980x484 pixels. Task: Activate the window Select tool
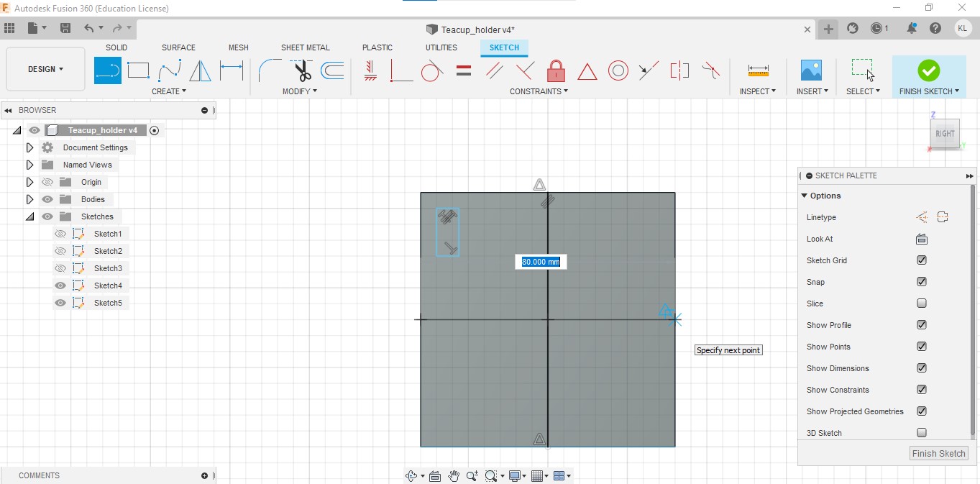863,70
